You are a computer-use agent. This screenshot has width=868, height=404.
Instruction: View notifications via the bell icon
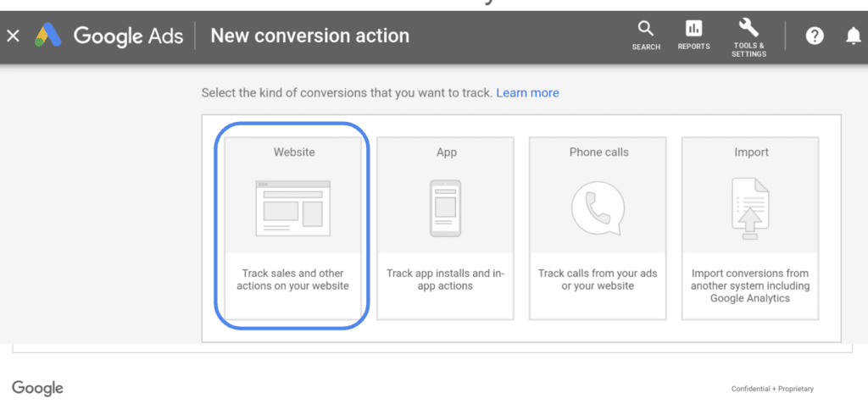[854, 36]
